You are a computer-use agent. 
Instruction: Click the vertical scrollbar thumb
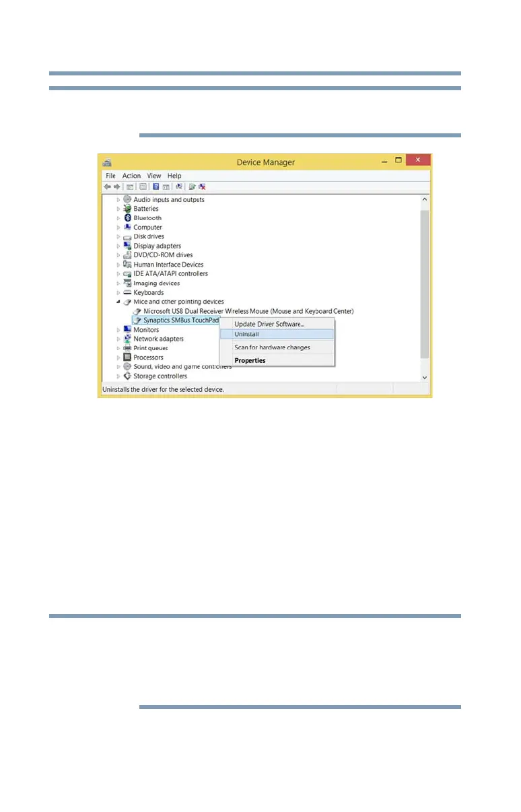[x=425, y=284]
